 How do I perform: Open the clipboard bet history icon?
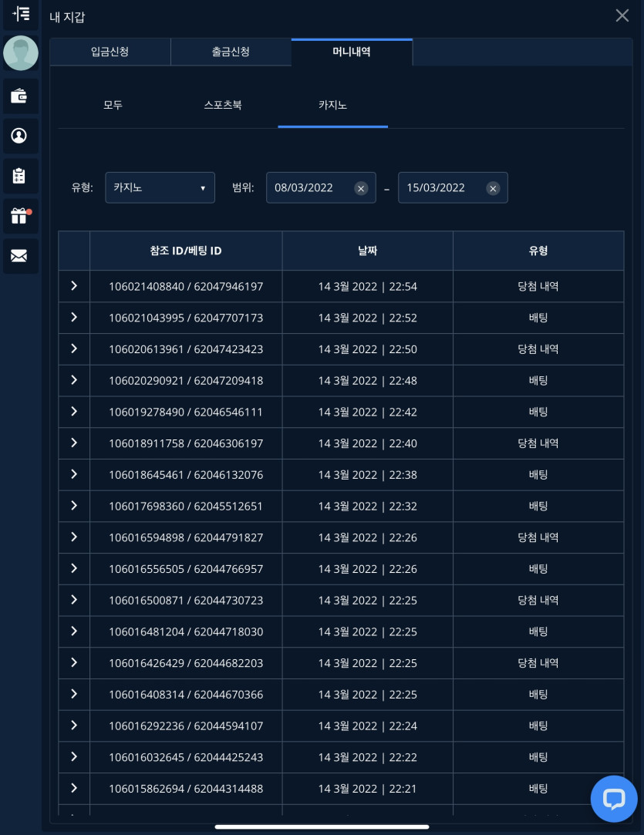19,176
